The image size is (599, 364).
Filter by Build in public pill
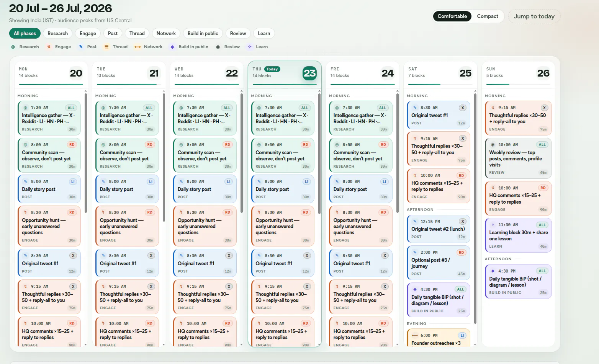[203, 34]
